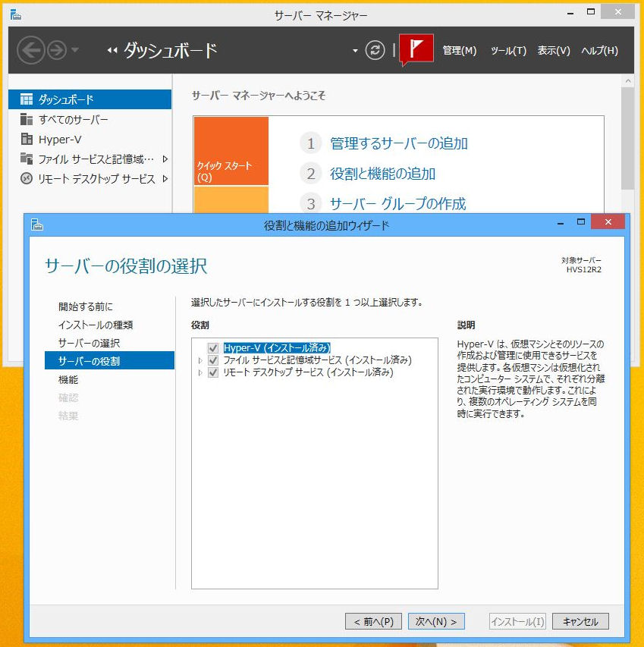Open the ツール(T) menu

click(508, 51)
